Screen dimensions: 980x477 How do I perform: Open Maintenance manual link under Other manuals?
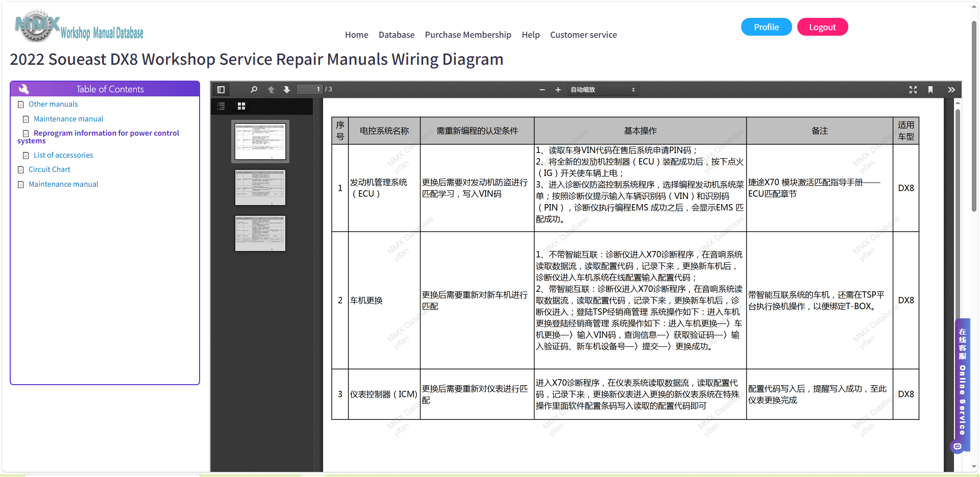click(x=68, y=119)
